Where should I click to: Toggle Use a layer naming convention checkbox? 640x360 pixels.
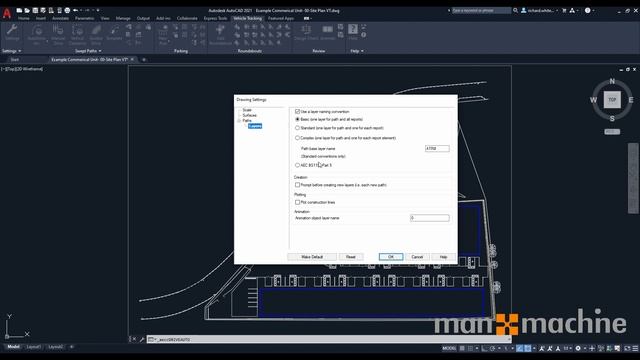click(x=298, y=111)
